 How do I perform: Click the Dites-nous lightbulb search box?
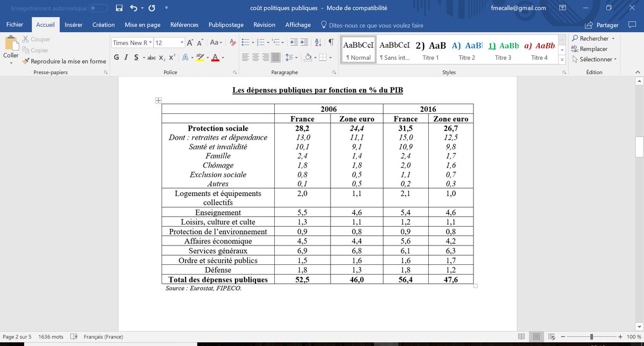point(371,25)
